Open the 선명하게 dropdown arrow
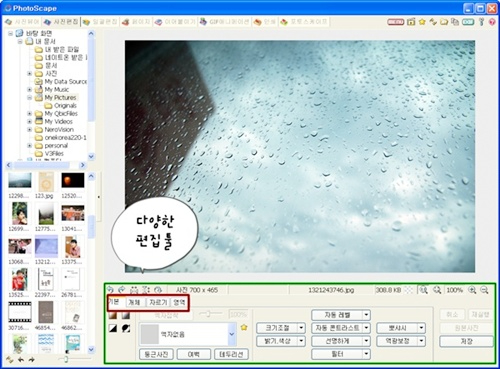The width and height of the screenshot is (500, 369). pos(366,341)
